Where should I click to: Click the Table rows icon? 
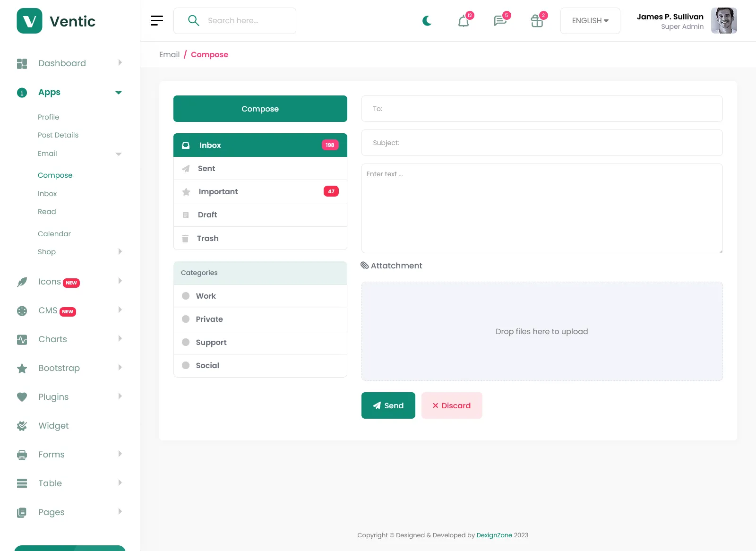(x=22, y=483)
